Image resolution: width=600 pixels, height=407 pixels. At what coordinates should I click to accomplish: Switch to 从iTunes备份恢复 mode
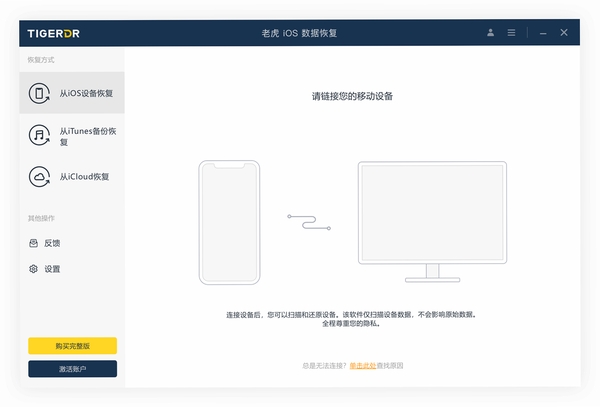72,135
